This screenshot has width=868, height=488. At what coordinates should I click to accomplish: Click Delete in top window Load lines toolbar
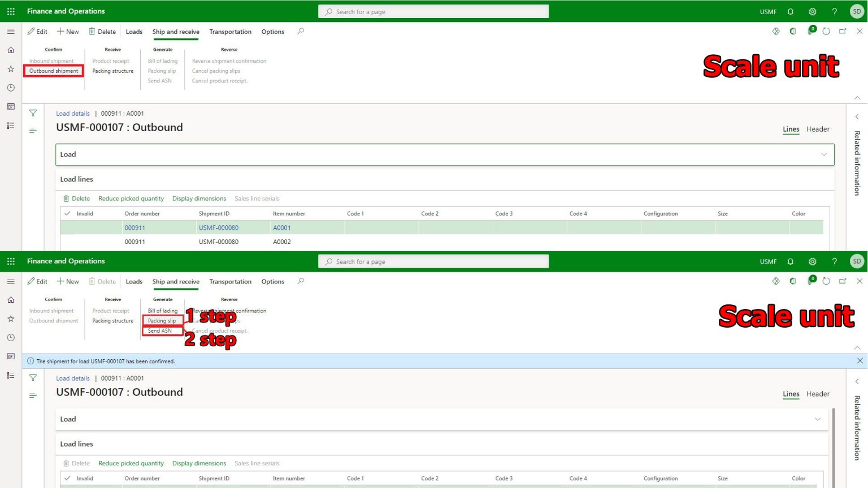click(x=76, y=199)
